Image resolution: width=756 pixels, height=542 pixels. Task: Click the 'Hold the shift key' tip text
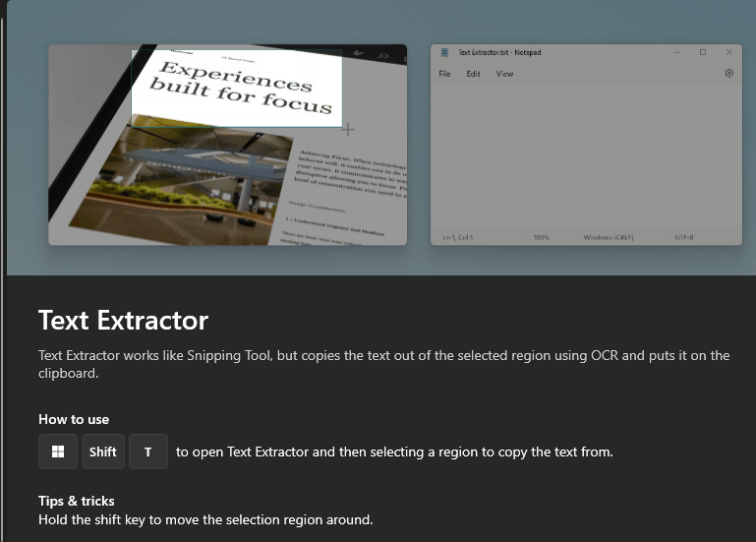tap(205, 519)
